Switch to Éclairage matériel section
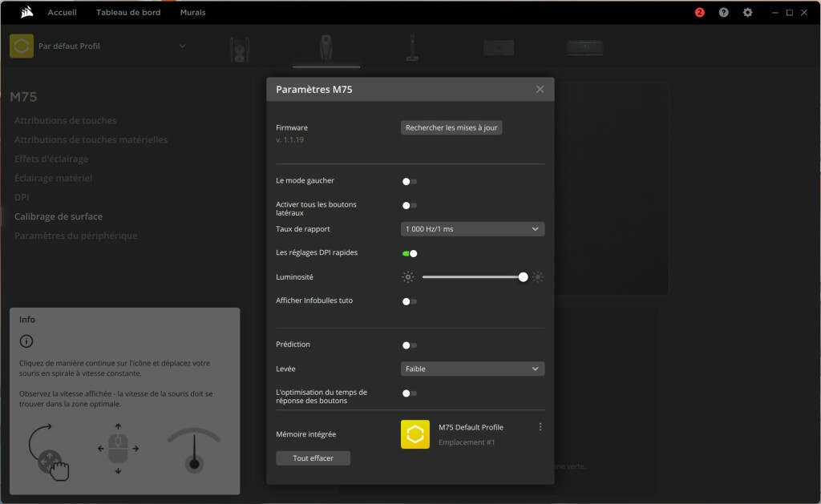The image size is (821, 504). click(x=51, y=177)
